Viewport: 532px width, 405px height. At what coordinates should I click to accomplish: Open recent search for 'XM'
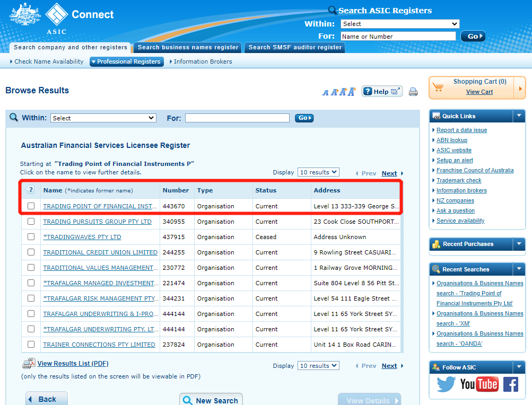[x=479, y=319]
